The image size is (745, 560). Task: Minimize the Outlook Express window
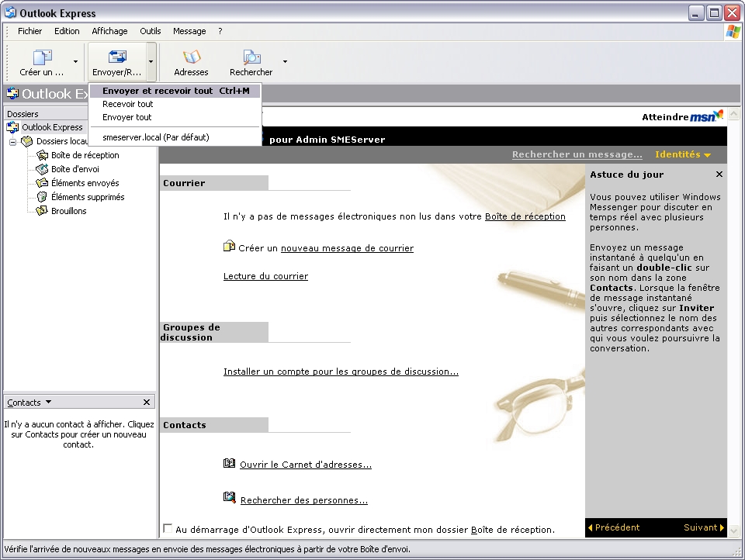[x=695, y=13]
